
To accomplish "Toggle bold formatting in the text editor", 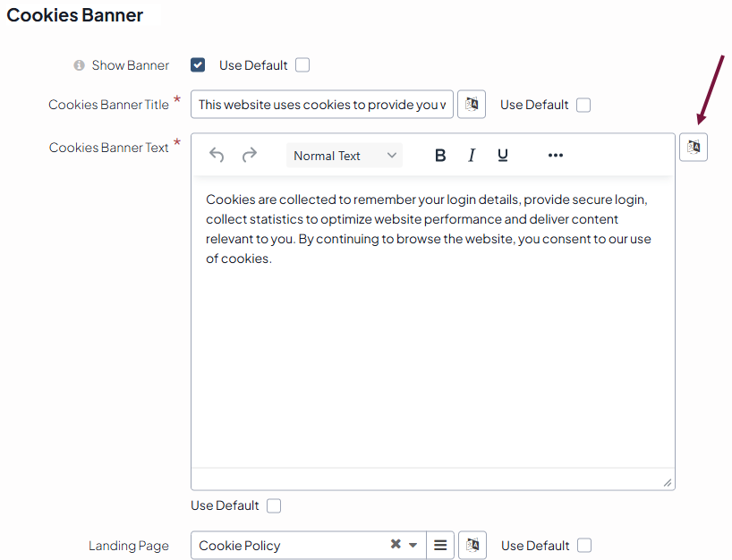I will [x=440, y=156].
